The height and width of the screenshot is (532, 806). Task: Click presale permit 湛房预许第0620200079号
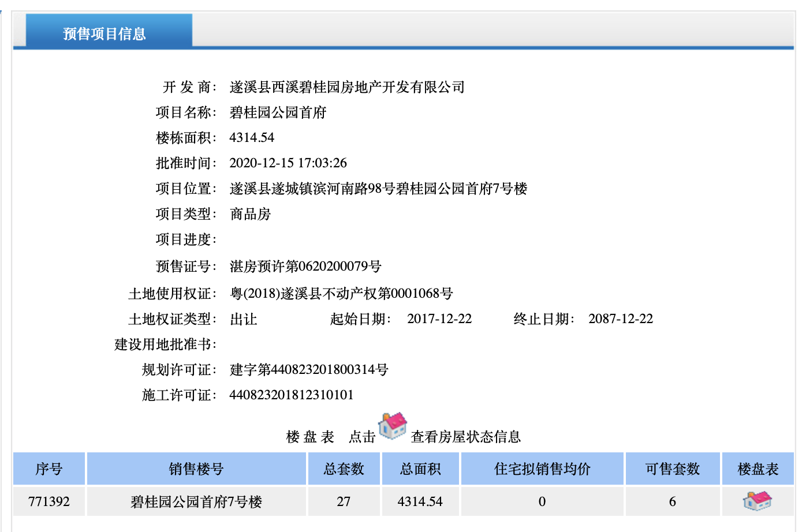click(305, 266)
